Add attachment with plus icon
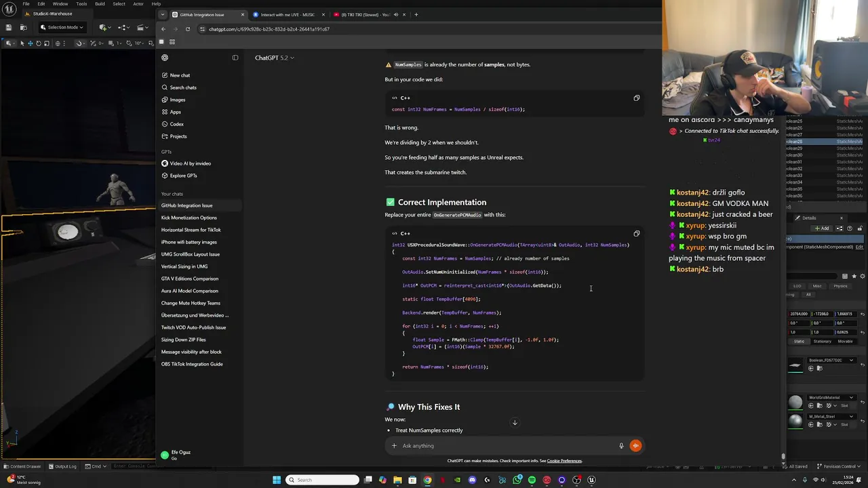868x488 pixels. [x=394, y=446]
